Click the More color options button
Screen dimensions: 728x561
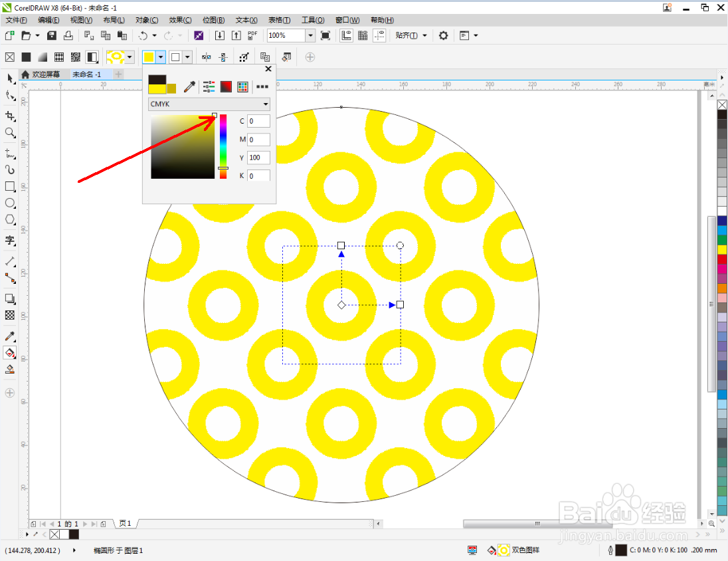pyautogui.click(x=262, y=86)
